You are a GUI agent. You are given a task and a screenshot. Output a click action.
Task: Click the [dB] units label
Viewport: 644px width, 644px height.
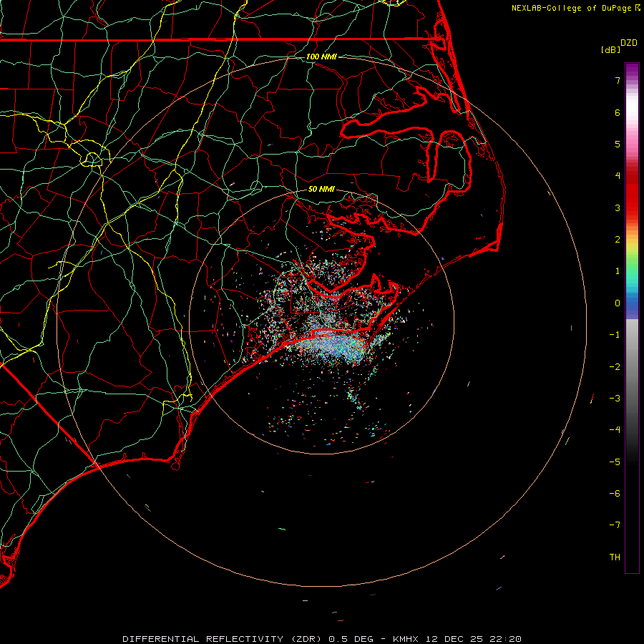pyautogui.click(x=610, y=50)
